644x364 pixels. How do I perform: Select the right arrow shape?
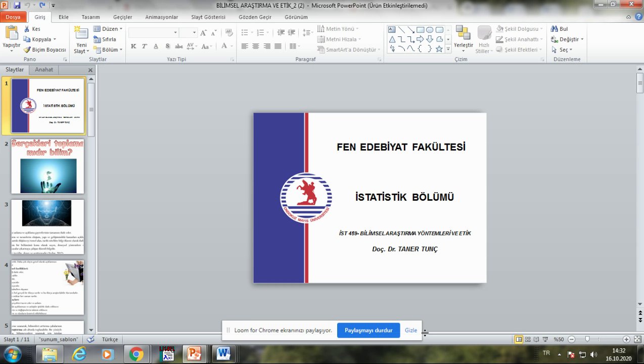tap(420, 39)
